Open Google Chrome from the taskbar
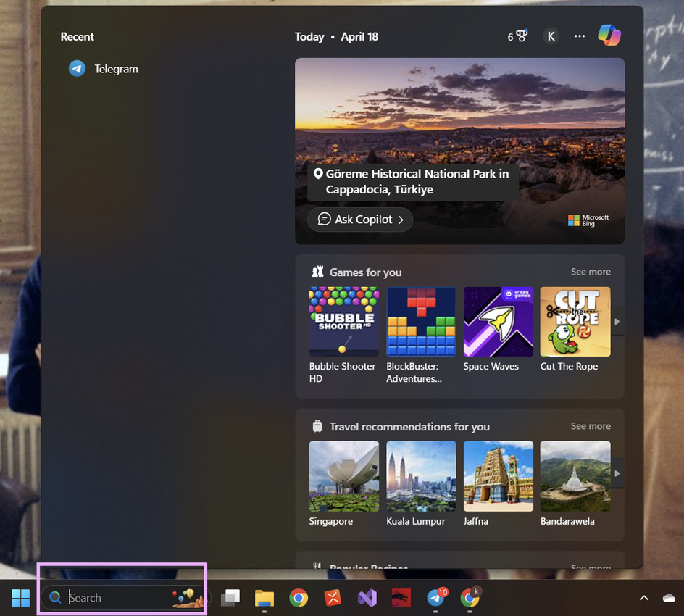The width and height of the screenshot is (684, 616). 299,598
